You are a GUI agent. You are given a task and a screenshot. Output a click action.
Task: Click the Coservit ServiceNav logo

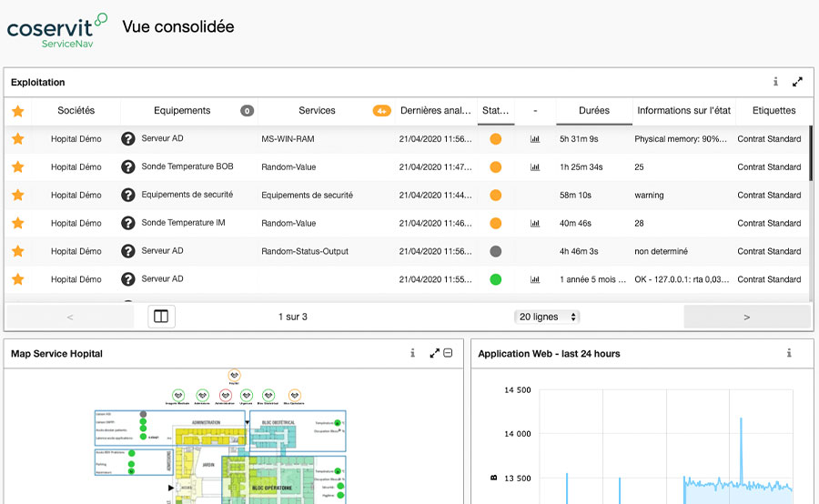57,30
